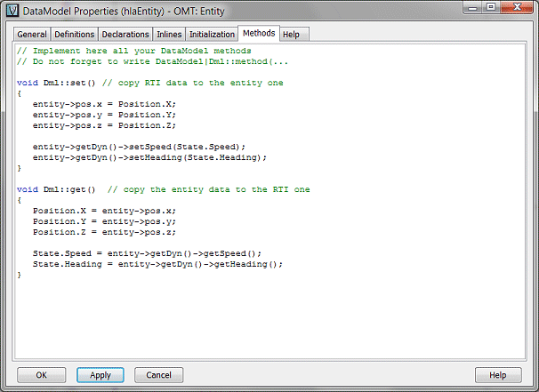Click the Help button at bottom right
Screen dimensions: 539x392
click(x=498, y=375)
